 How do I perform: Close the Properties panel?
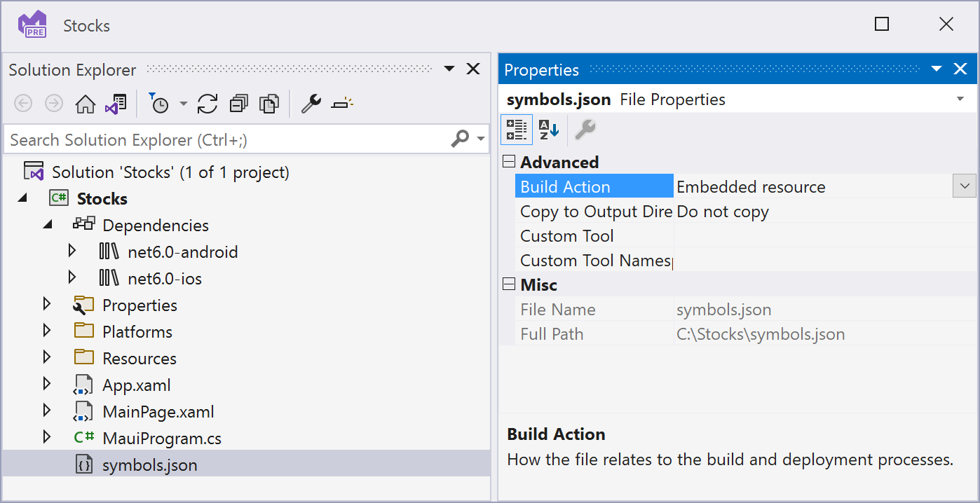click(960, 69)
